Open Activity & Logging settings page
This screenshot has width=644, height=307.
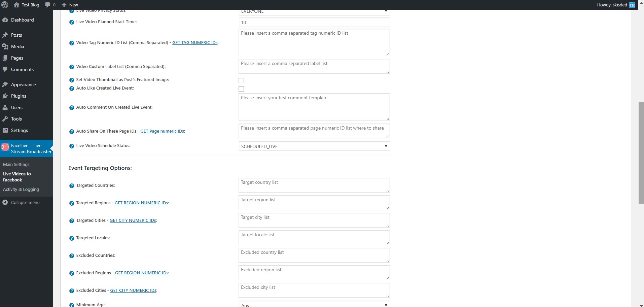(x=21, y=189)
